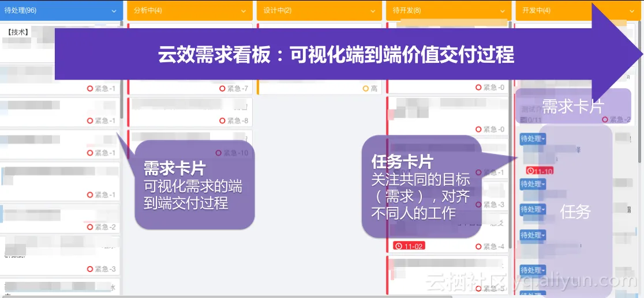The height and width of the screenshot is (298, 644).
Task: Click the red circle icon beside 紧急-7
Action: pos(223,88)
